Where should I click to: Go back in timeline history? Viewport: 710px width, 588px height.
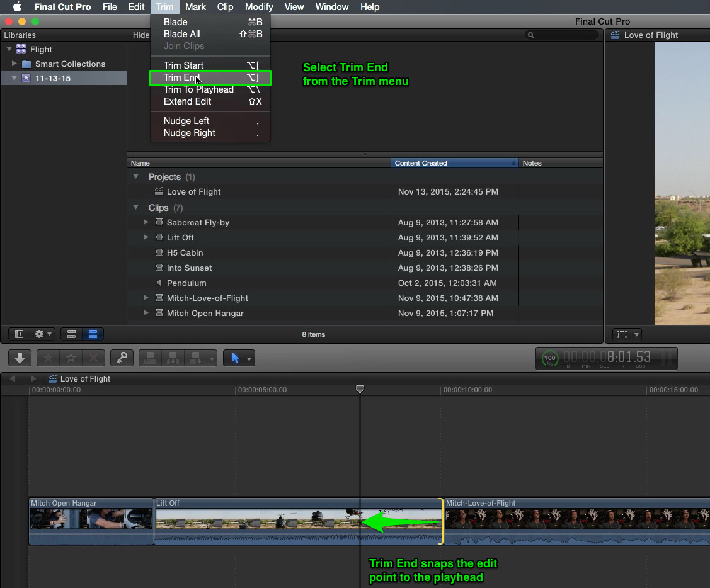tap(12, 378)
